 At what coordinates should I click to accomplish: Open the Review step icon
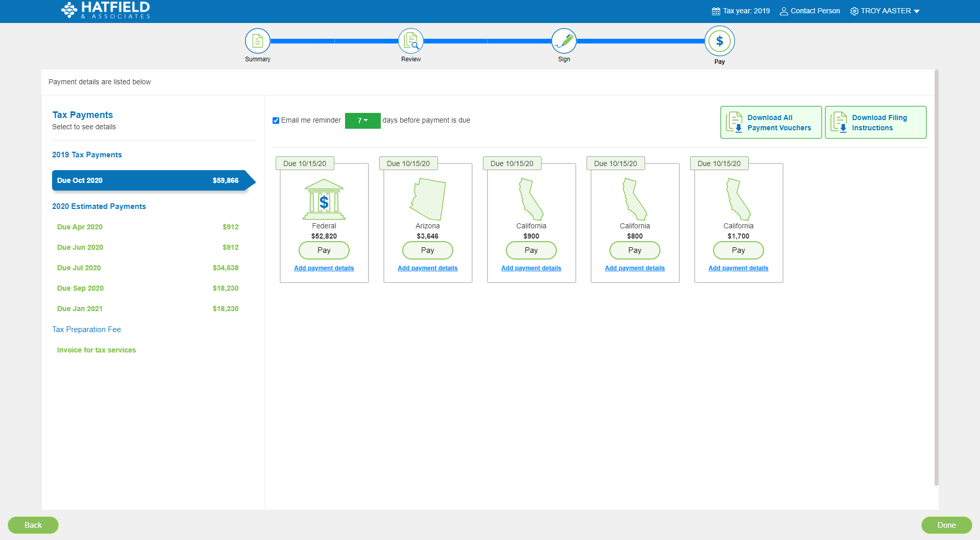[410, 41]
